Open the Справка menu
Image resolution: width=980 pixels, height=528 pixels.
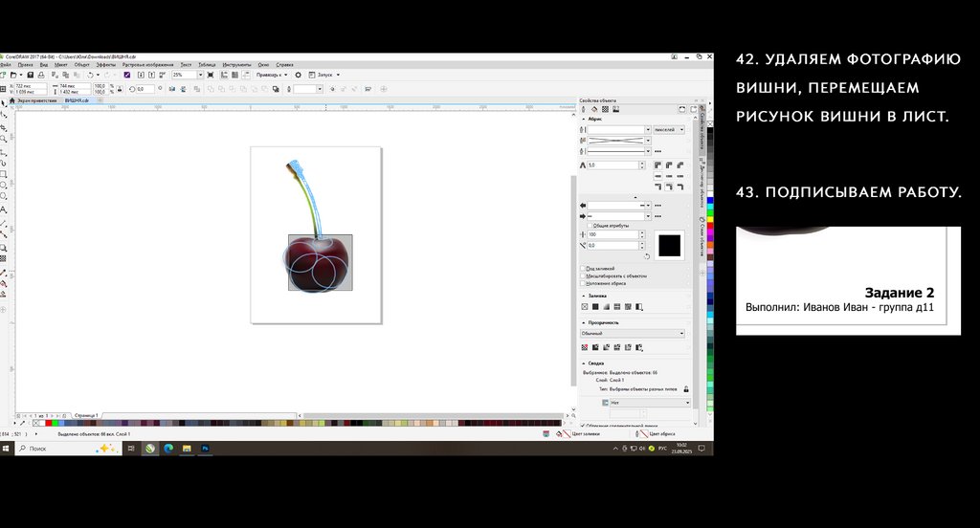284,64
